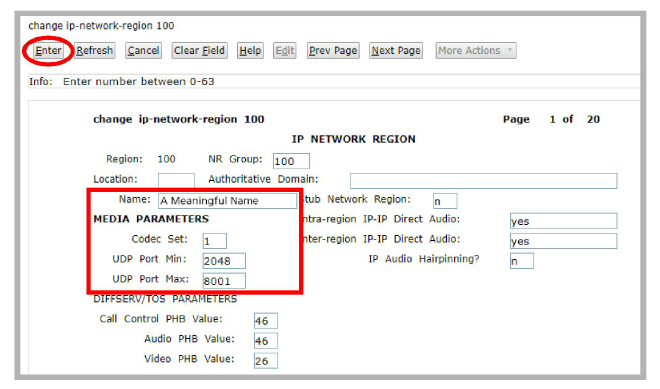Select the Audio PHB Value field
Screen dimensions: 660x389
(266, 341)
